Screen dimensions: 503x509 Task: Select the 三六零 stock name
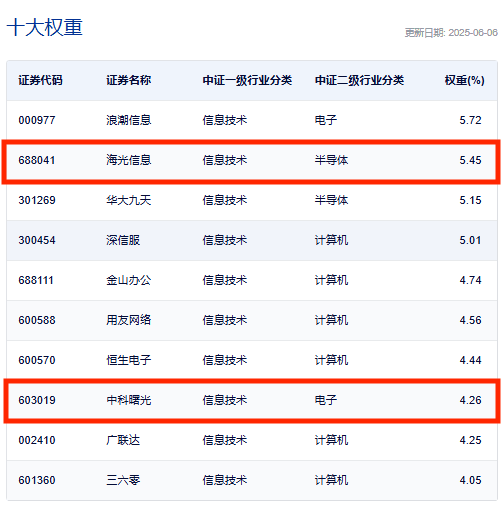point(123,480)
